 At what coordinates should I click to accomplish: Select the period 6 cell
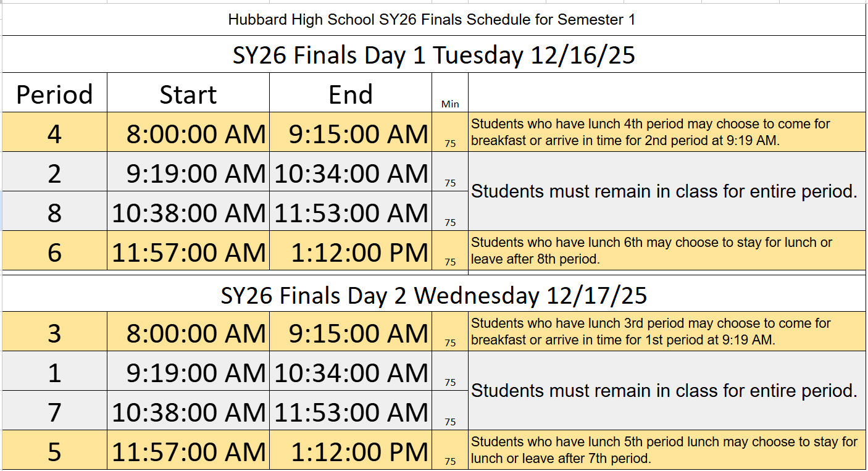click(x=54, y=252)
